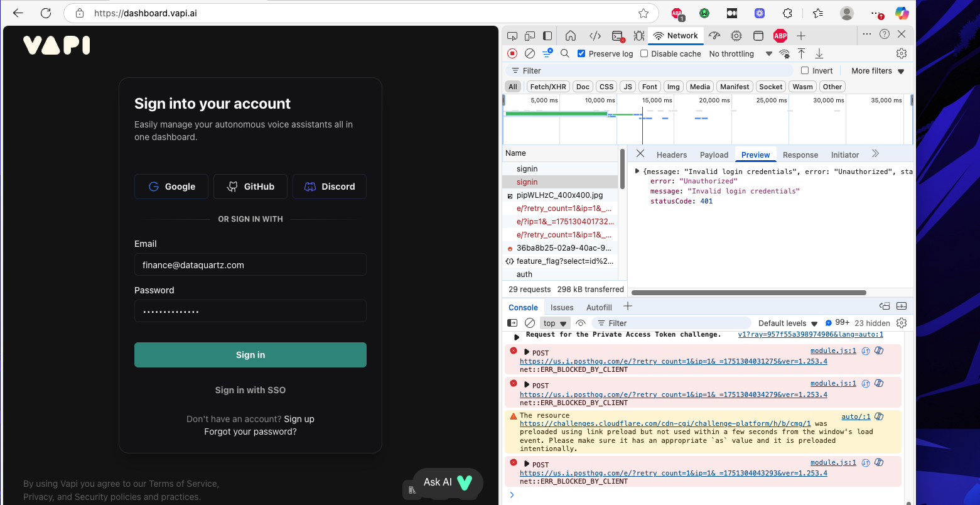Viewport: 980px width, 505px height.
Task: Switch to the Response tab
Action: coord(800,155)
